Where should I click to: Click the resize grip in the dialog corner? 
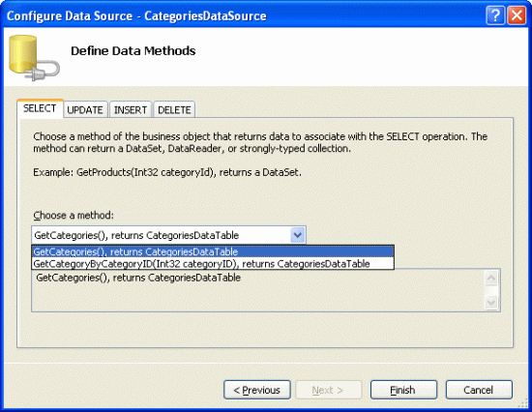[x=524, y=404]
